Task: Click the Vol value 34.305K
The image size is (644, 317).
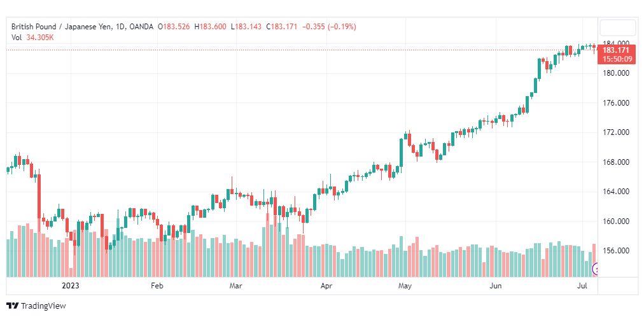Action: [x=40, y=38]
